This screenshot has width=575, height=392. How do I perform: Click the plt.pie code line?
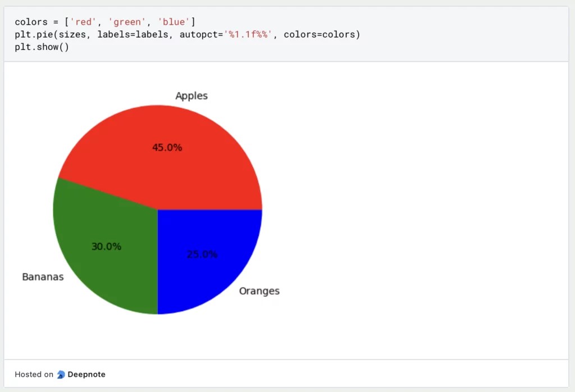coord(185,34)
